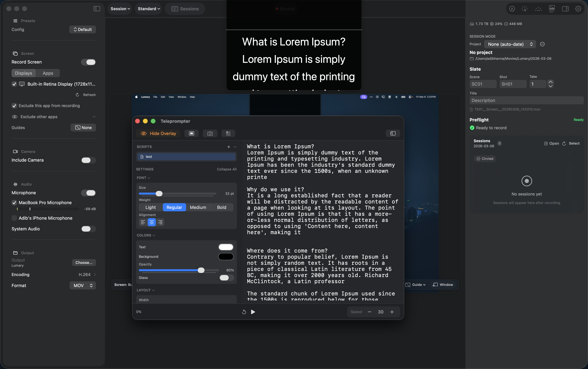
Task: Select right text alignment in Teleprompter
Action: coord(160,222)
